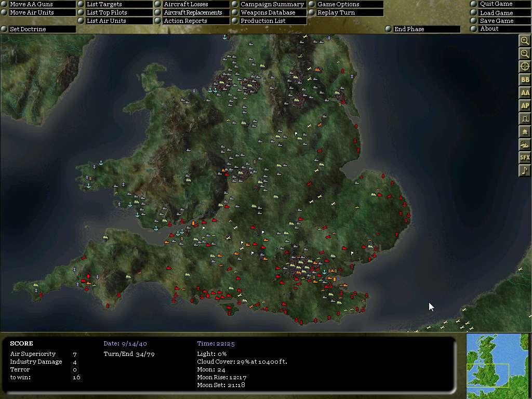This screenshot has height=399, width=532.
Task: Toggle sound effects with SFX icon
Action: click(x=525, y=157)
